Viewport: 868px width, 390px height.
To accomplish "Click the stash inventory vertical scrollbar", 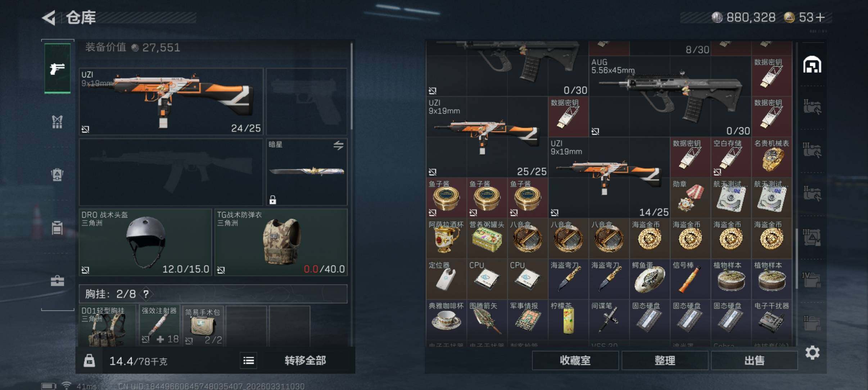I will pyautogui.click(x=797, y=258).
